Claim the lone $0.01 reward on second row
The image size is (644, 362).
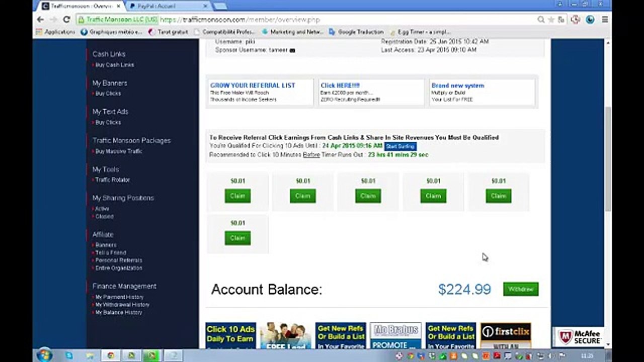click(237, 238)
